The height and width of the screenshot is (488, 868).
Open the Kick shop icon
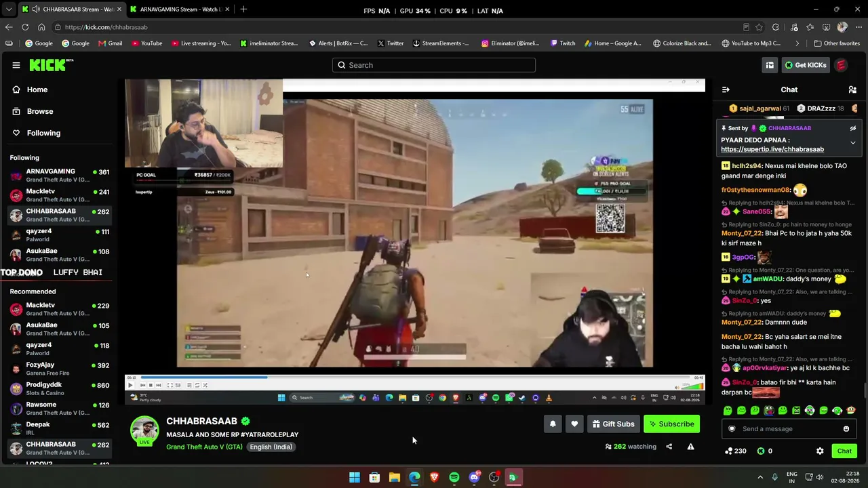click(x=770, y=65)
